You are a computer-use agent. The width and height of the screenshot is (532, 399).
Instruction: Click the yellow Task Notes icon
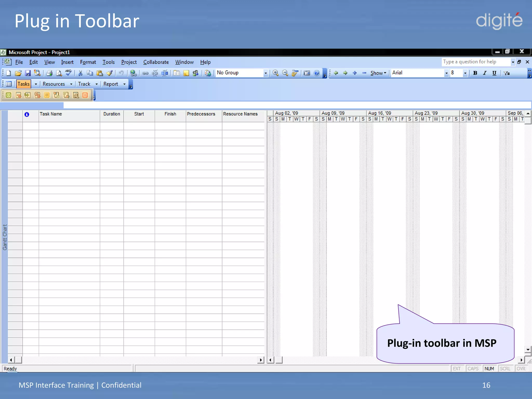(x=186, y=73)
